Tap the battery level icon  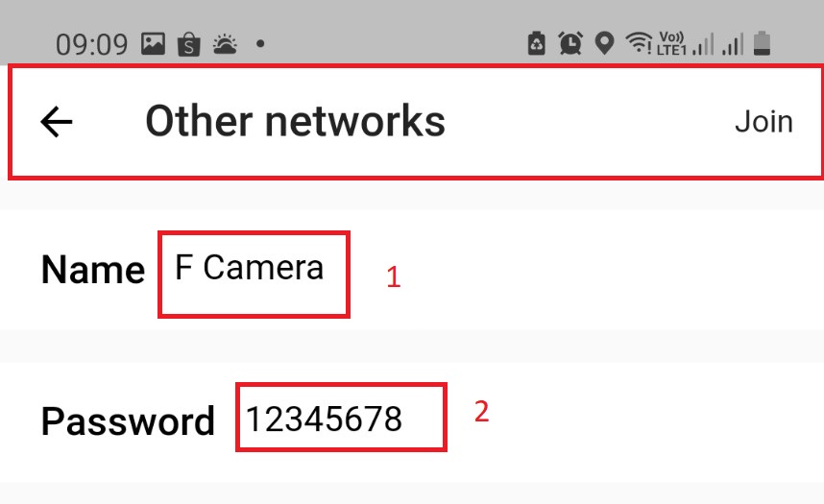point(762,43)
